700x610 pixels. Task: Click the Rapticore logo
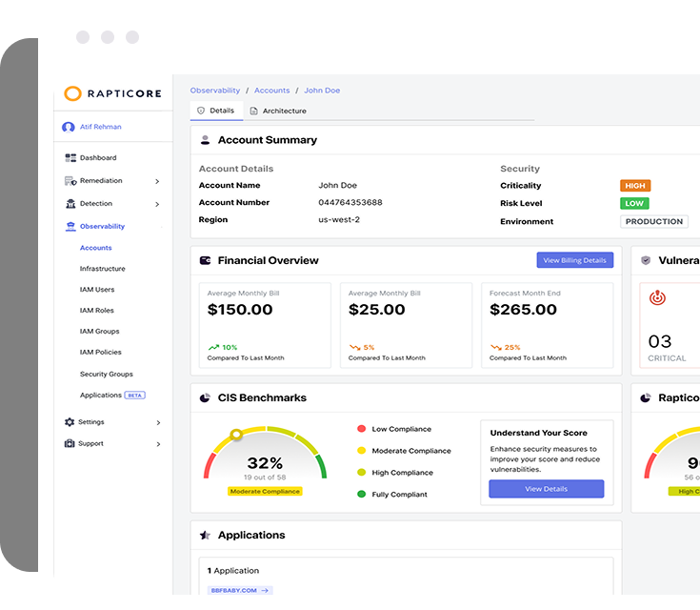coord(112,93)
